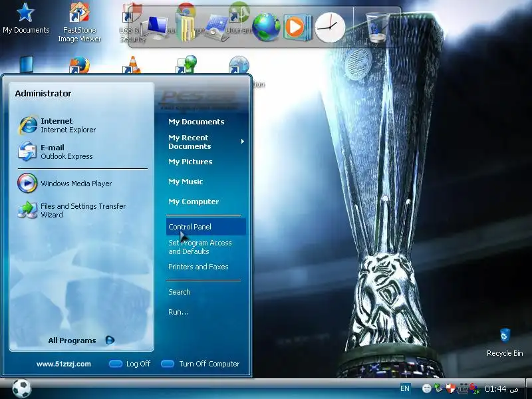
Task: Click the grey device tray icon
Action: (x=462, y=388)
